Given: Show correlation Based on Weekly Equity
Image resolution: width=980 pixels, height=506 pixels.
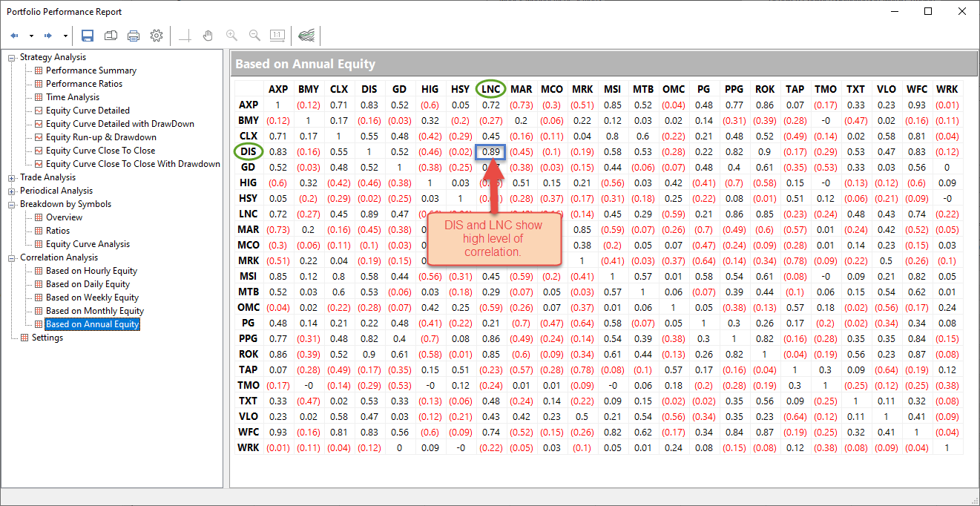Looking at the screenshot, I should [x=92, y=298].
